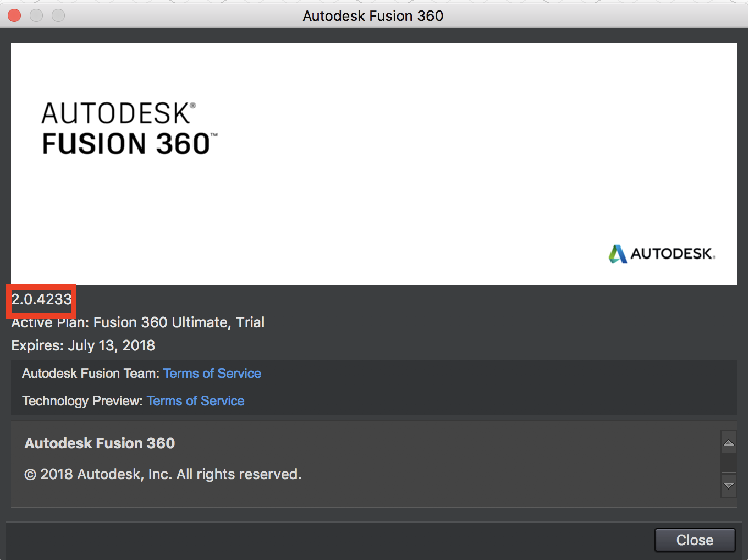The height and width of the screenshot is (560, 748).
Task: Click the version number 2.0.4233
Action: (42, 299)
